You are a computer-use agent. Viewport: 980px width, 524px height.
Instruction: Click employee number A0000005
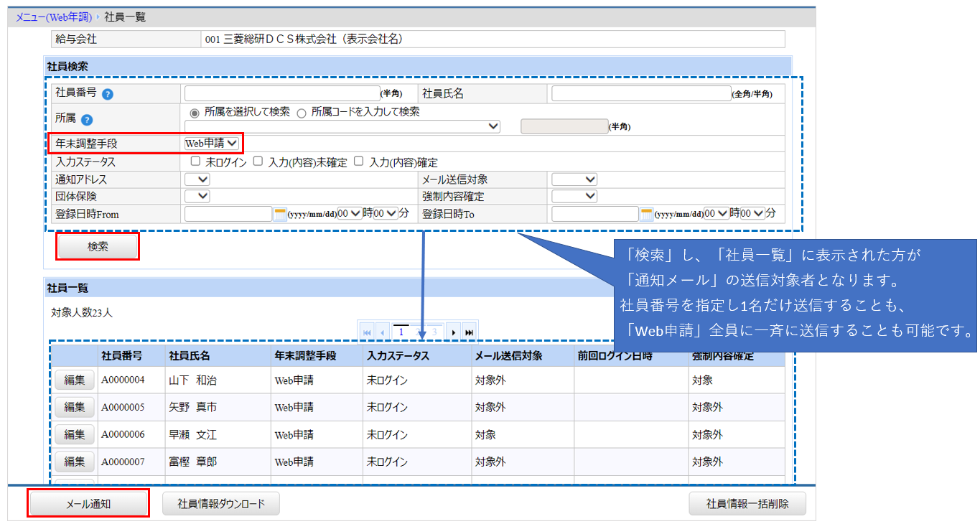tap(123, 407)
